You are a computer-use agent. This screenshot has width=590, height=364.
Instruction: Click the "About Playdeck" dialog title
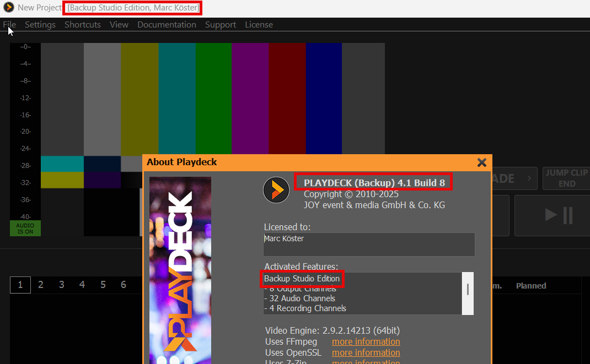pos(182,162)
